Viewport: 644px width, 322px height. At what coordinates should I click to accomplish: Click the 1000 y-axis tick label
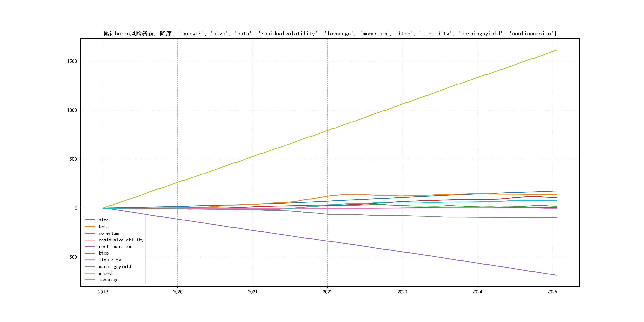click(x=72, y=110)
